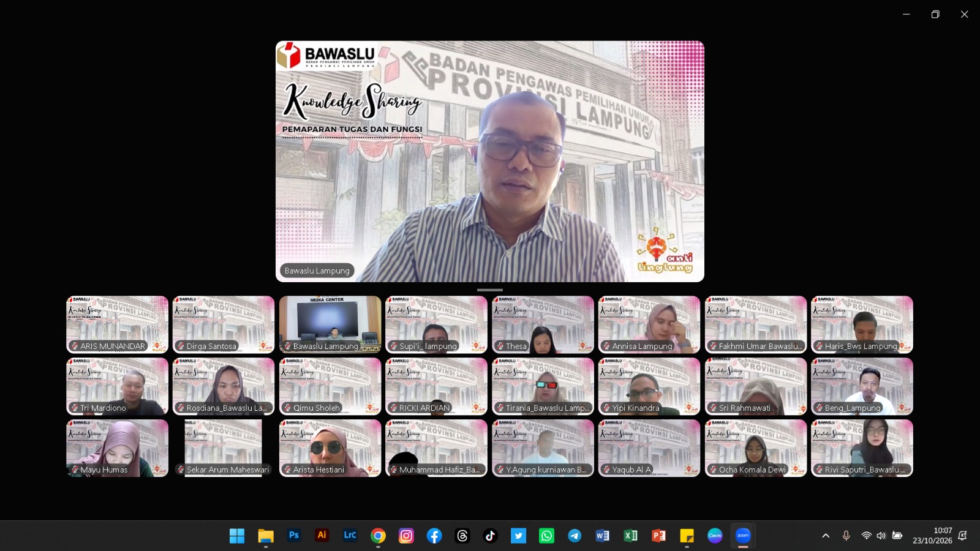Click gallery divider handle below speaker
Screen dimensions: 980x551
(x=490, y=290)
